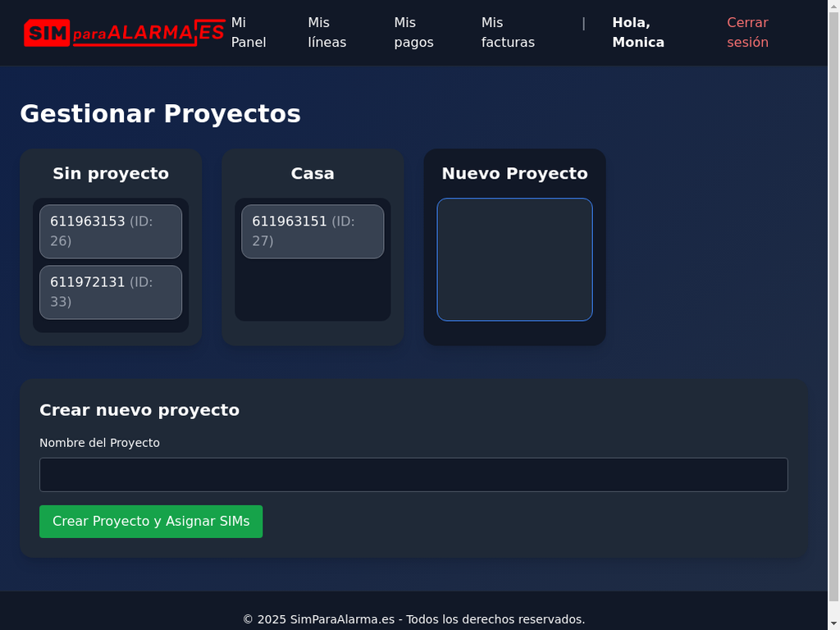Open Mi Panel navigation link
The width and height of the screenshot is (840, 630).
coord(249,32)
